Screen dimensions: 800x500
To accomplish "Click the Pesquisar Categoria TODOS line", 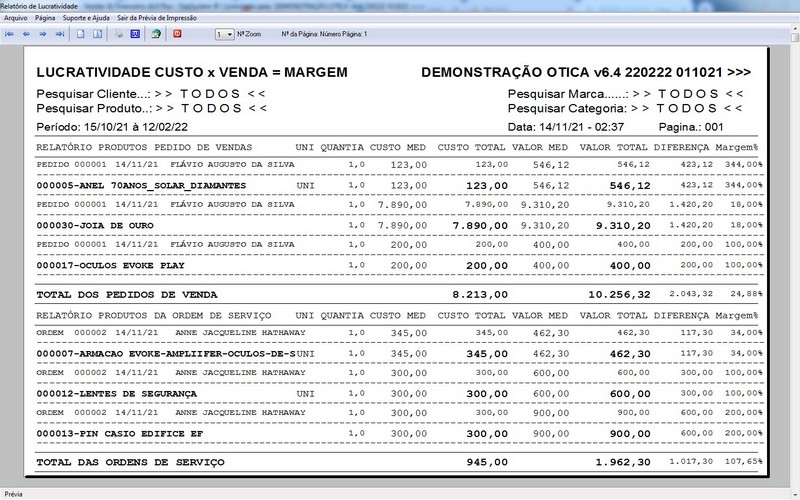I will [x=625, y=108].
